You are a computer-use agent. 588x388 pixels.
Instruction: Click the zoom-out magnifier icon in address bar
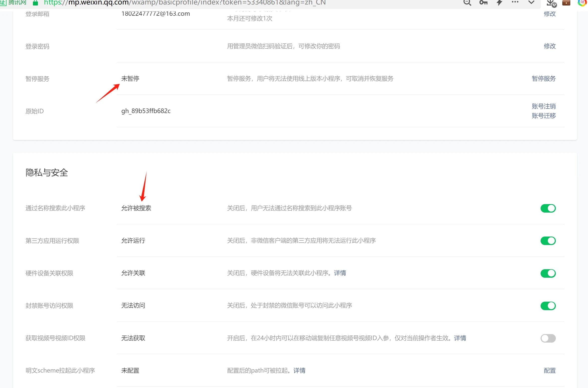point(467,2)
